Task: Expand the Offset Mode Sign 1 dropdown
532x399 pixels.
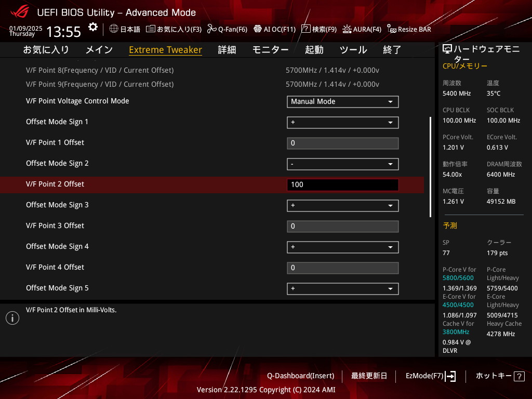Action: coord(342,123)
